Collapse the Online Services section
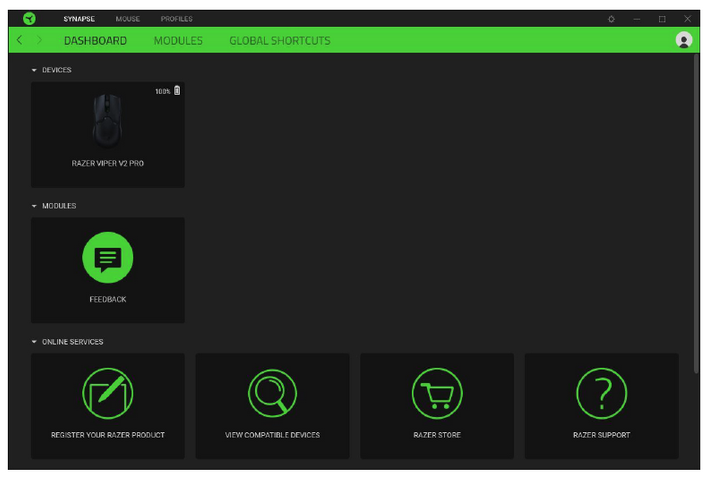 click(x=34, y=342)
